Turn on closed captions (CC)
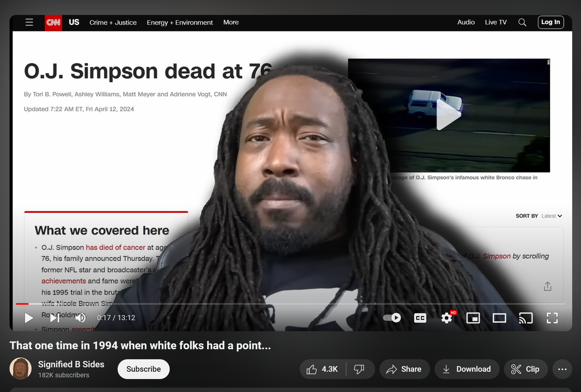The image size is (581, 392). (x=420, y=318)
